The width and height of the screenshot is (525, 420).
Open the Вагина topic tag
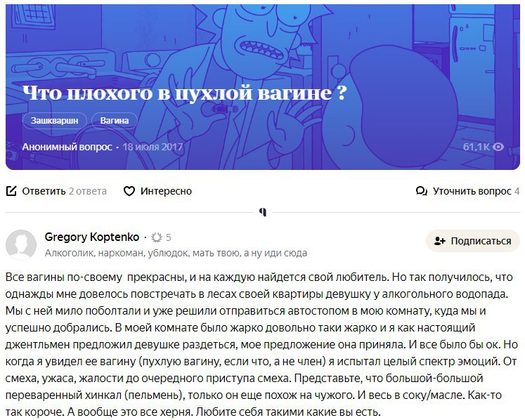click(115, 121)
